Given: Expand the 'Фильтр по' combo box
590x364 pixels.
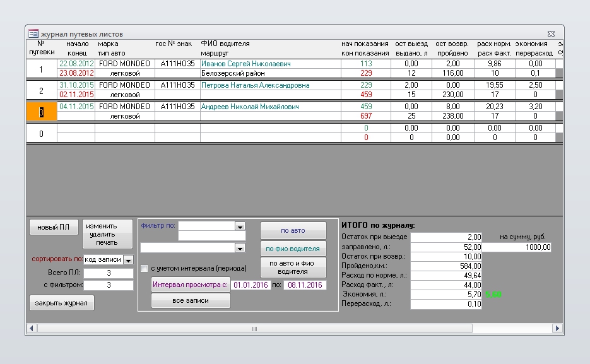Looking at the screenshot, I should [240, 226].
